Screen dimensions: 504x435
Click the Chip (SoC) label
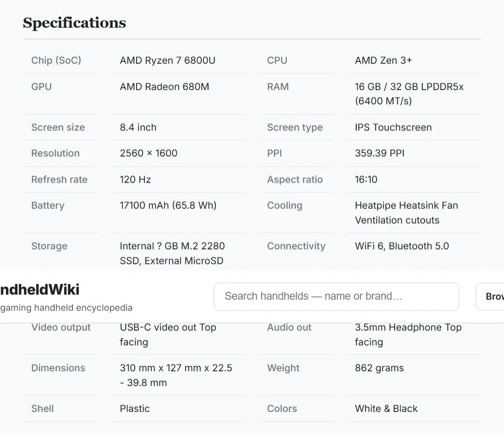(56, 60)
